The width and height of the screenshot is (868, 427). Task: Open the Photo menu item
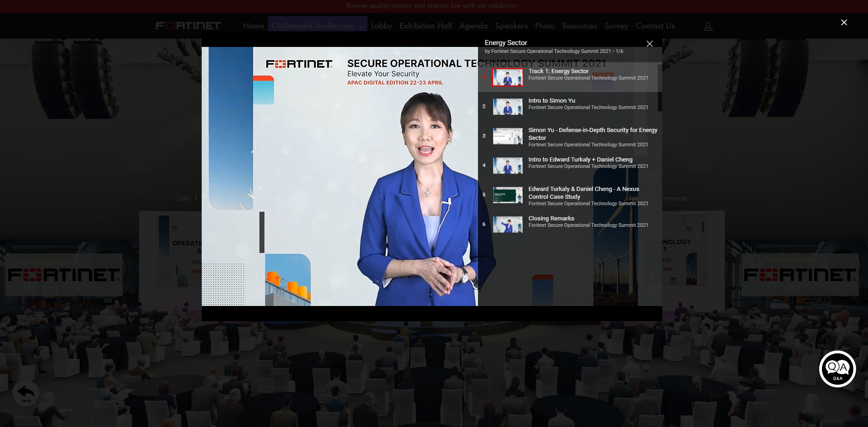(x=545, y=26)
